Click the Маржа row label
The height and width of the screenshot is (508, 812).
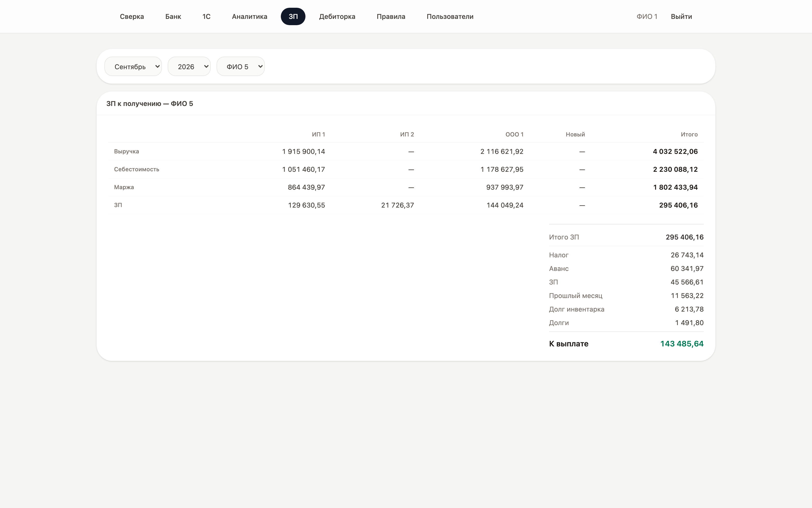(x=124, y=187)
